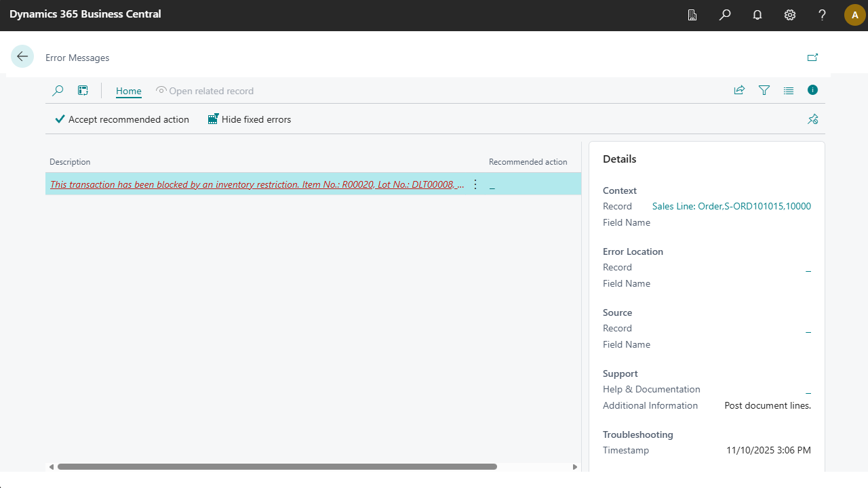Open page in new window icon

(812, 58)
